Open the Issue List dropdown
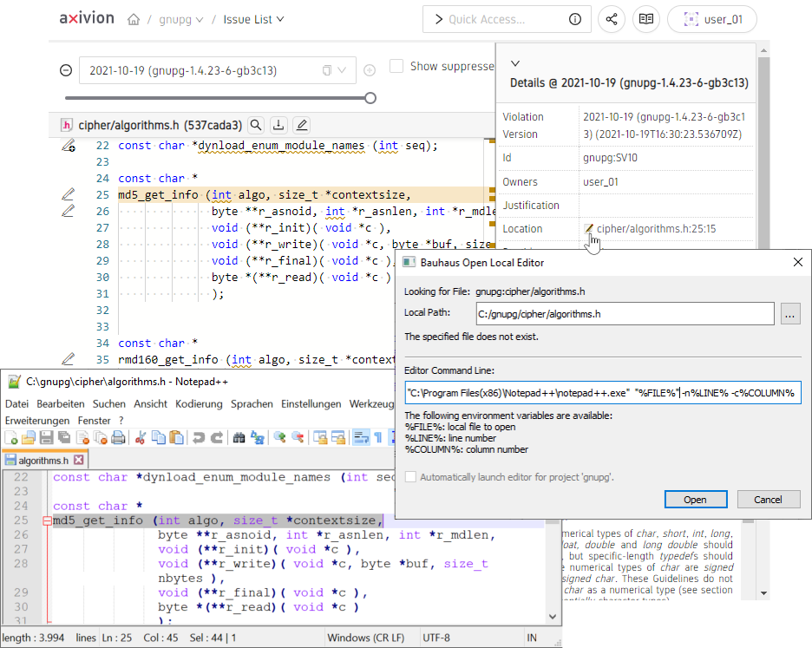This screenshot has width=812, height=648. [x=253, y=20]
